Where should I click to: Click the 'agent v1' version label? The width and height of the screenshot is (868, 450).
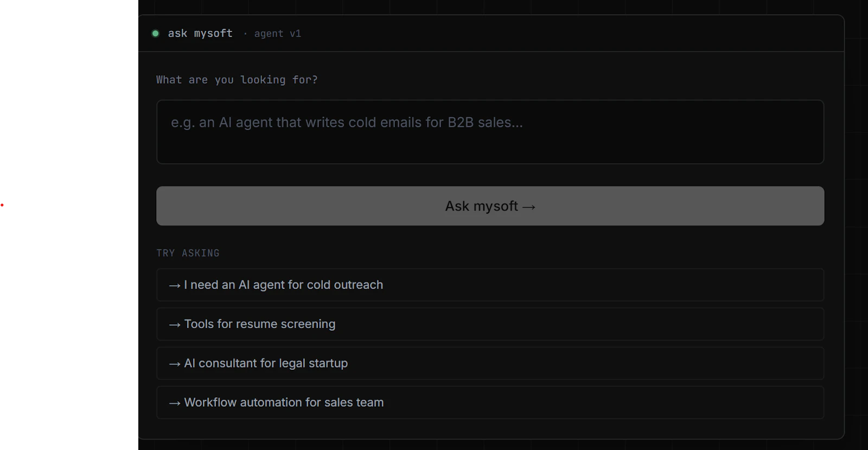277,34
